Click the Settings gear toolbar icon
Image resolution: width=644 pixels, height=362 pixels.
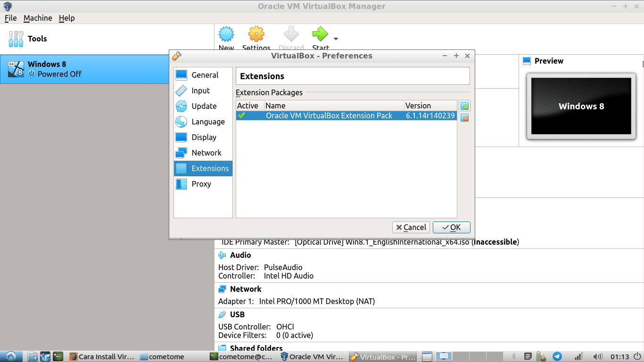(x=256, y=38)
